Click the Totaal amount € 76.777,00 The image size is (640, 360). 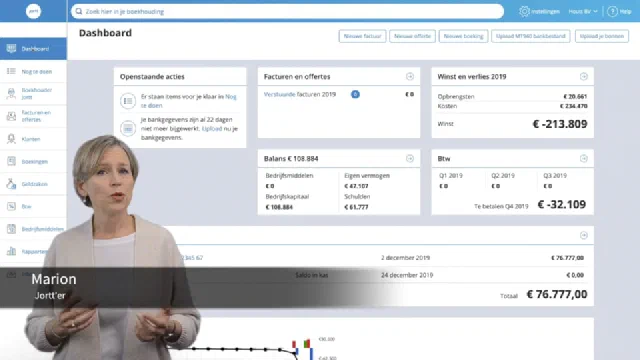pyautogui.click(x=557, y=294)
